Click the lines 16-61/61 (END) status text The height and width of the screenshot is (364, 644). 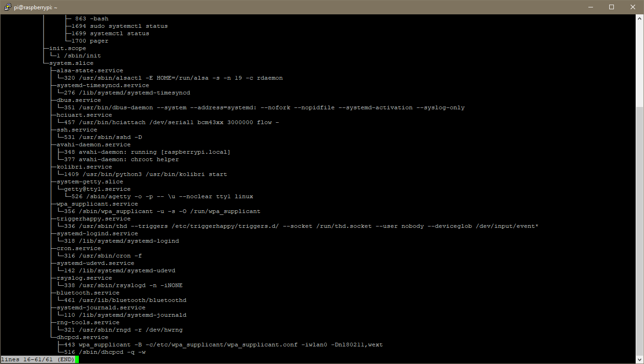(x=37, y=359)
